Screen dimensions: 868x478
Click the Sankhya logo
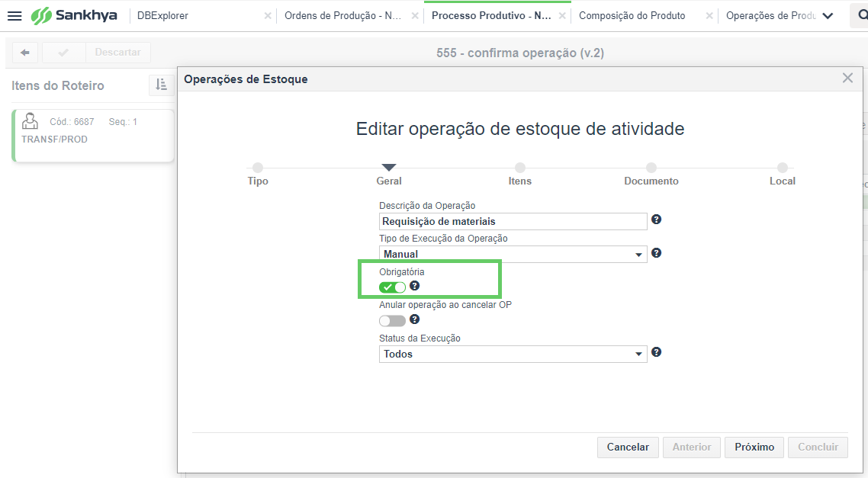tap(74, 15)
